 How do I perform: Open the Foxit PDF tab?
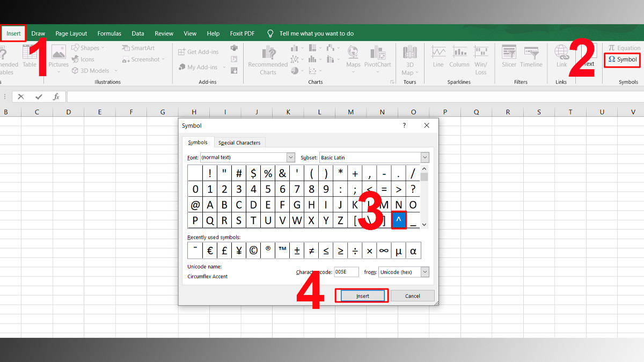pyautogui.click(x=243, y=33)
